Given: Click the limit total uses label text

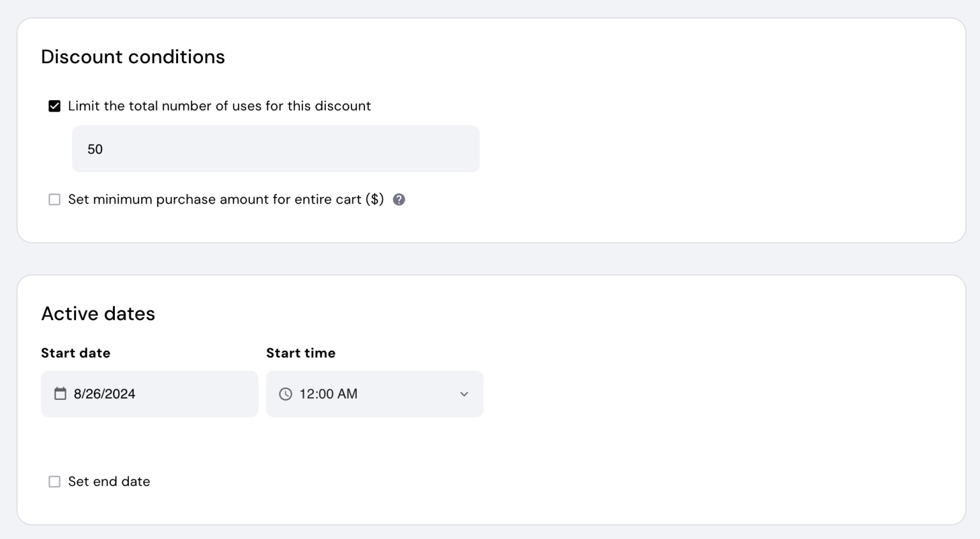Looking at the screenshot, I should [219, 106].
